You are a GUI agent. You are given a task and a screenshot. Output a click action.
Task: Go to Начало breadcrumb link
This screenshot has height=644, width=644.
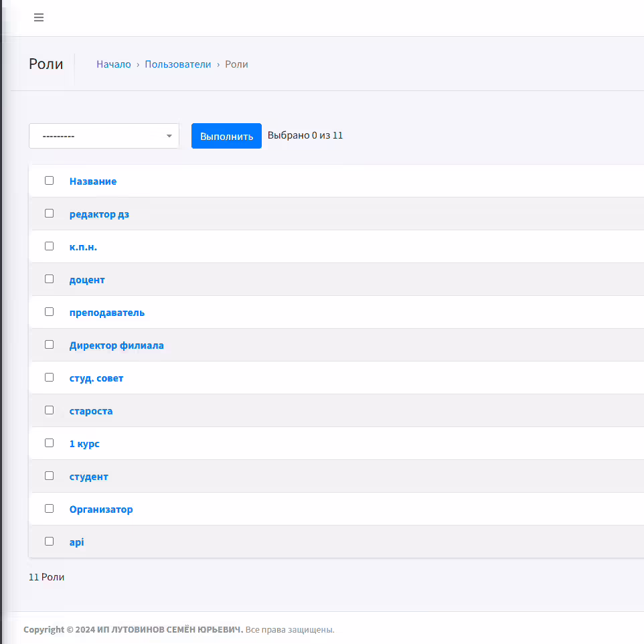click(x=113, y=64)
